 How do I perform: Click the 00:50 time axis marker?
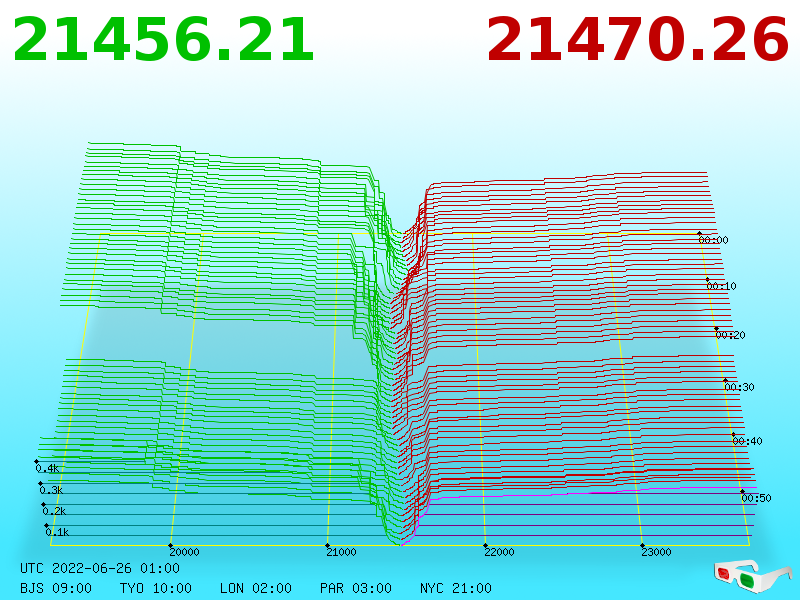coord(756,498)
